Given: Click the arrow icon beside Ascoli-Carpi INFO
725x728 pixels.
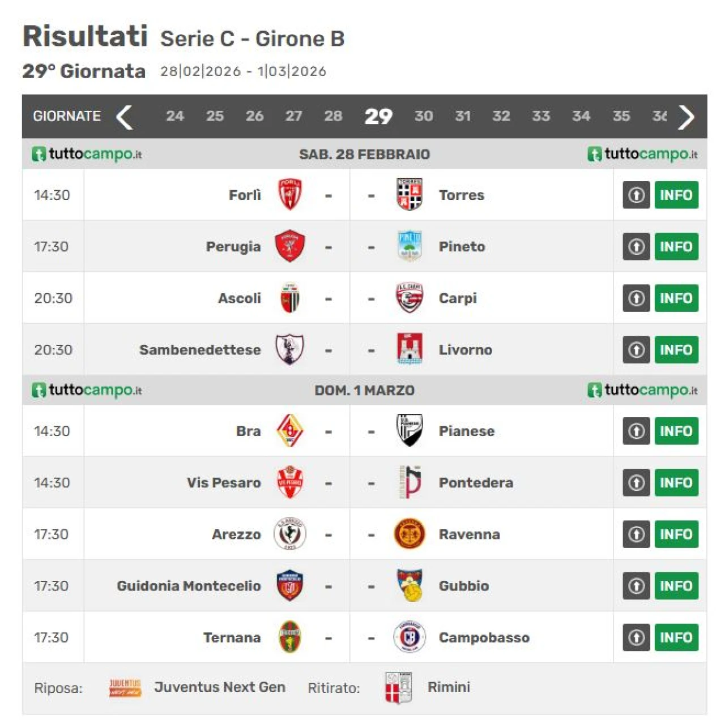Looking at the screenshot, I should coord(636,298).
